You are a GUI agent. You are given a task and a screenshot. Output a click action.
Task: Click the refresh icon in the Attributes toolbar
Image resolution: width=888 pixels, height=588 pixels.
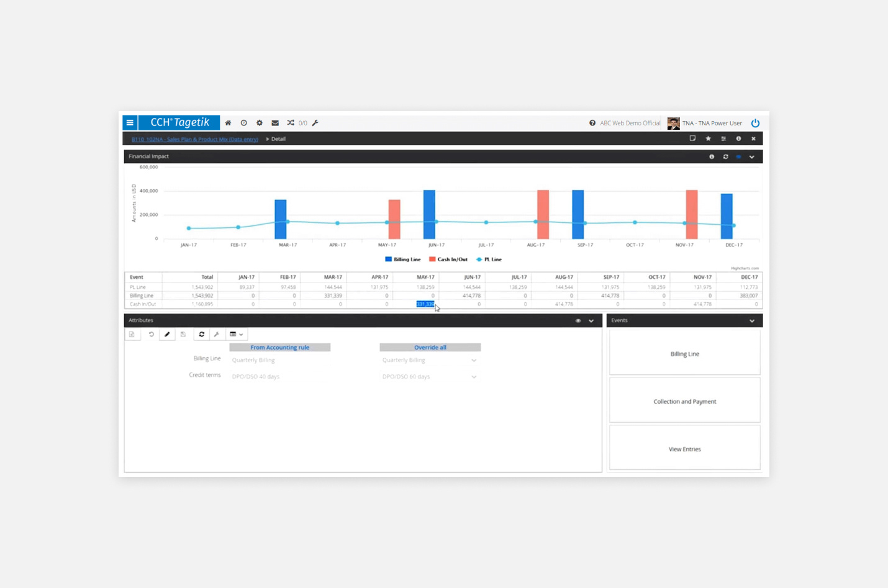click(x=201, y=334)
